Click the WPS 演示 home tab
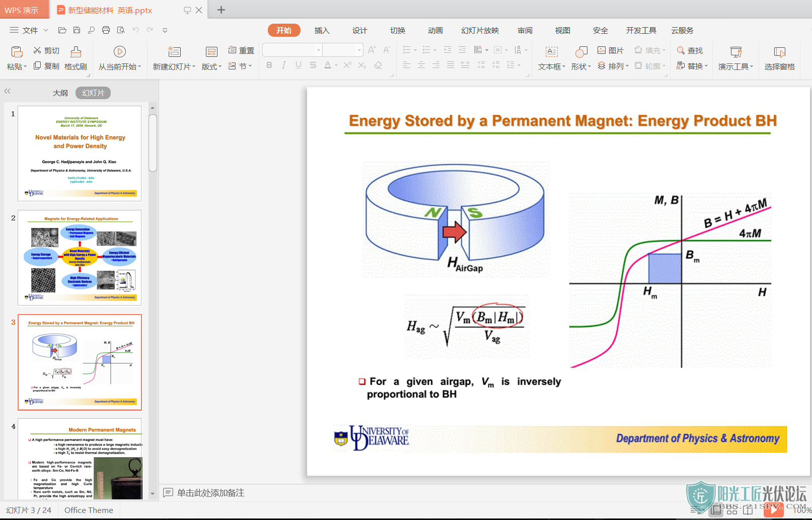Image resolution: width=812 pixels, height=520 pixels. (24, 10)
